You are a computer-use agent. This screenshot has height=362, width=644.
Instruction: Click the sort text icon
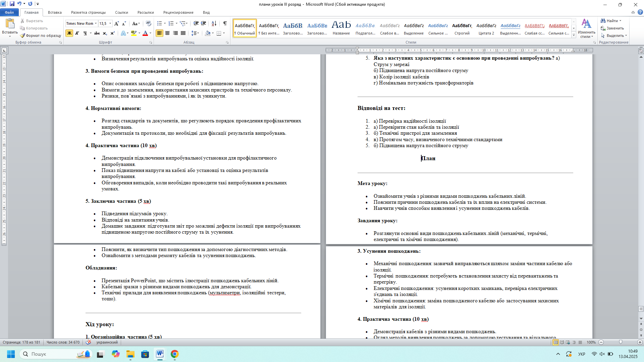tap(214, 23)
